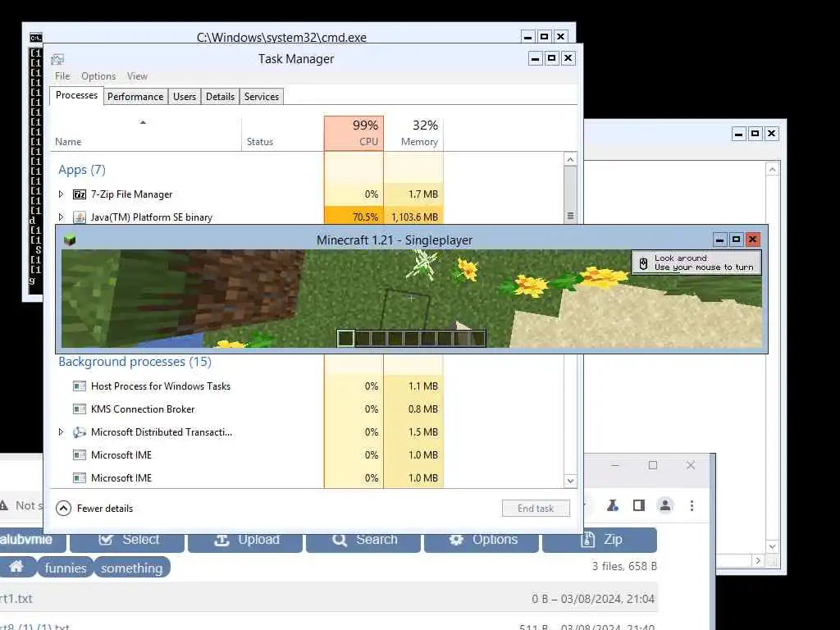Click the Upload button in file browser
The height and width of the screenshot is (630, 840).
tap(245, 540)
